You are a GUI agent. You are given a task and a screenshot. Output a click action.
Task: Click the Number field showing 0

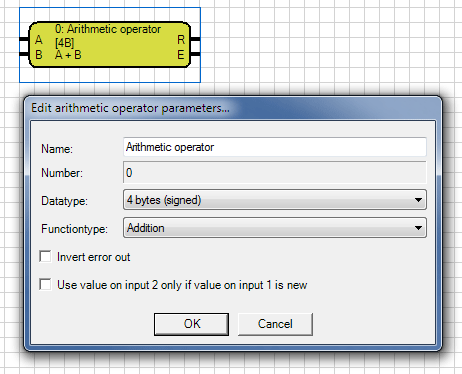pyautogui.click(x=275, y=172)
